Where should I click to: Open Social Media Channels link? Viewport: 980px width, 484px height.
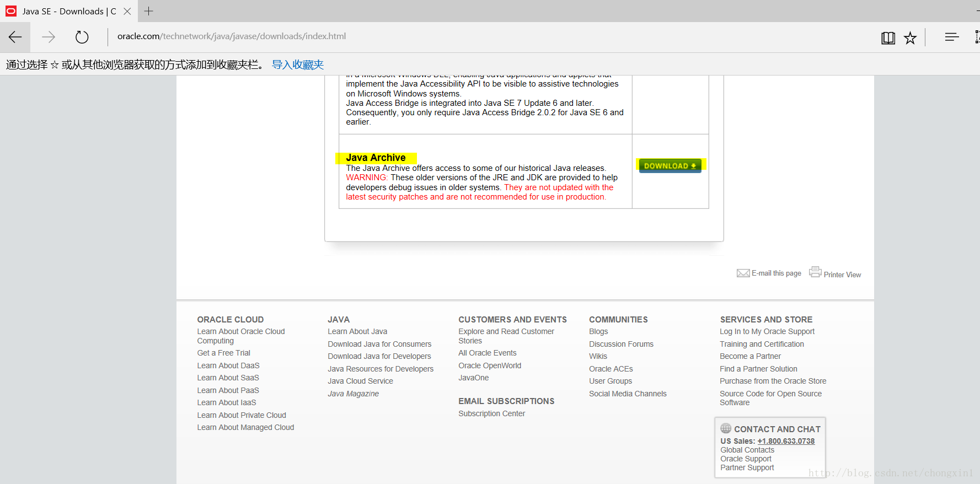(628, 394)
